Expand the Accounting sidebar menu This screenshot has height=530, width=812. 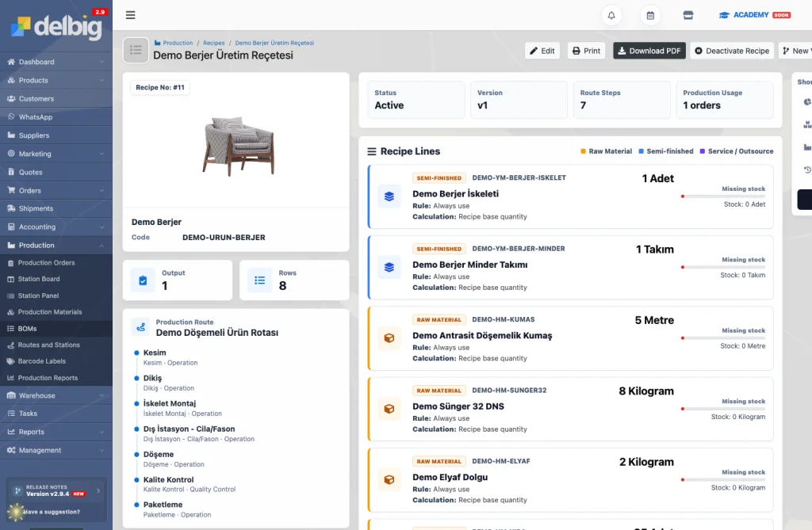pos(56,227)
